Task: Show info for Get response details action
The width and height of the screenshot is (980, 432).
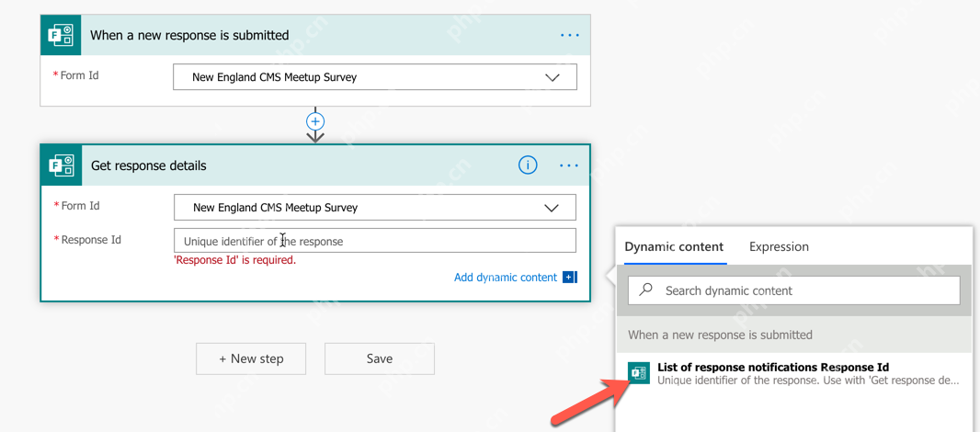Action: click(528, 165)
